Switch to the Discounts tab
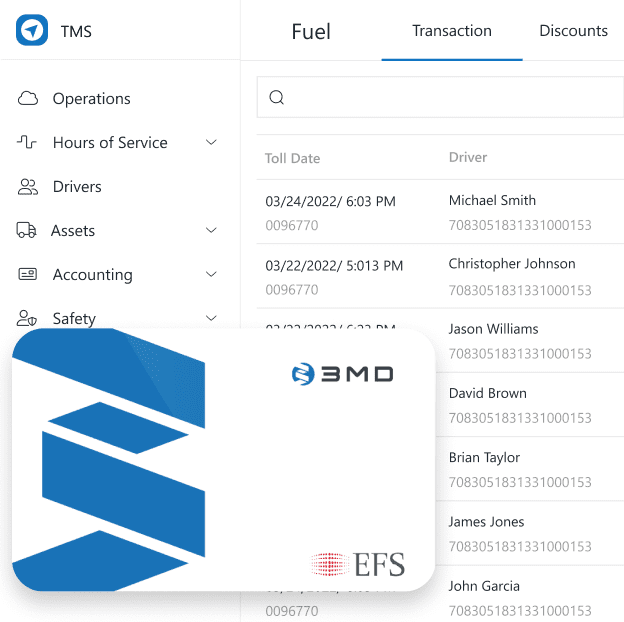The image size is (624, 622). 573,31
